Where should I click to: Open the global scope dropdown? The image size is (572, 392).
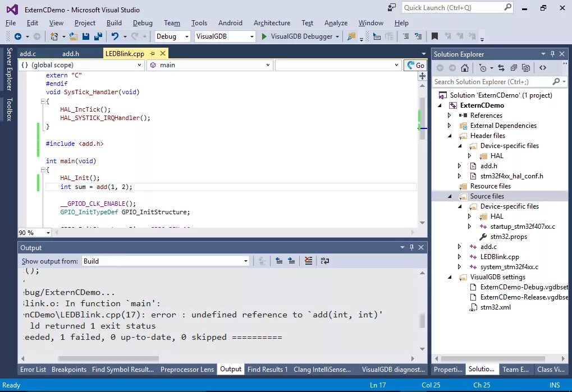pos(81,65)
